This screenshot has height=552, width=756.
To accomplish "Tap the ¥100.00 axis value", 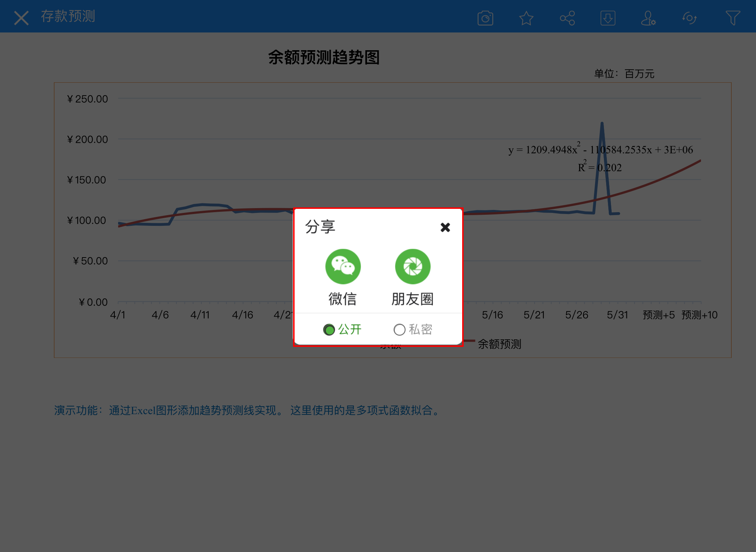I will (x=87, y=220).
